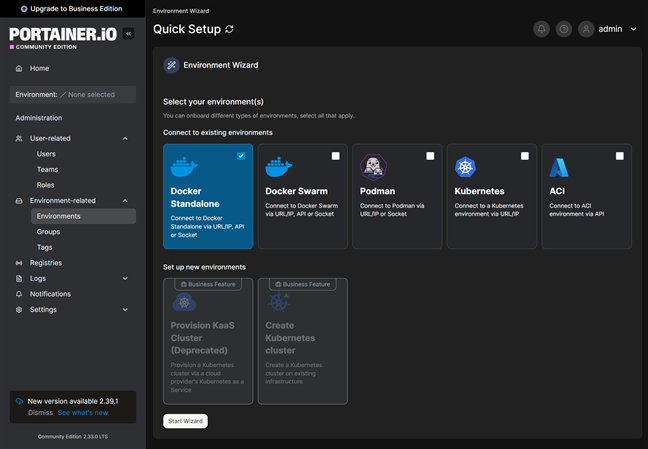This screenshot has width=648, height=449.
Task: Click Business Feature badge on Provision KaaS
Action: (x=208, y=284)
